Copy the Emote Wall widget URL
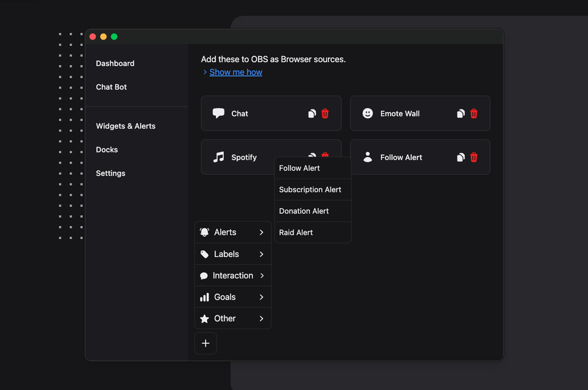The image size is (588, 390). pos(461,114)
